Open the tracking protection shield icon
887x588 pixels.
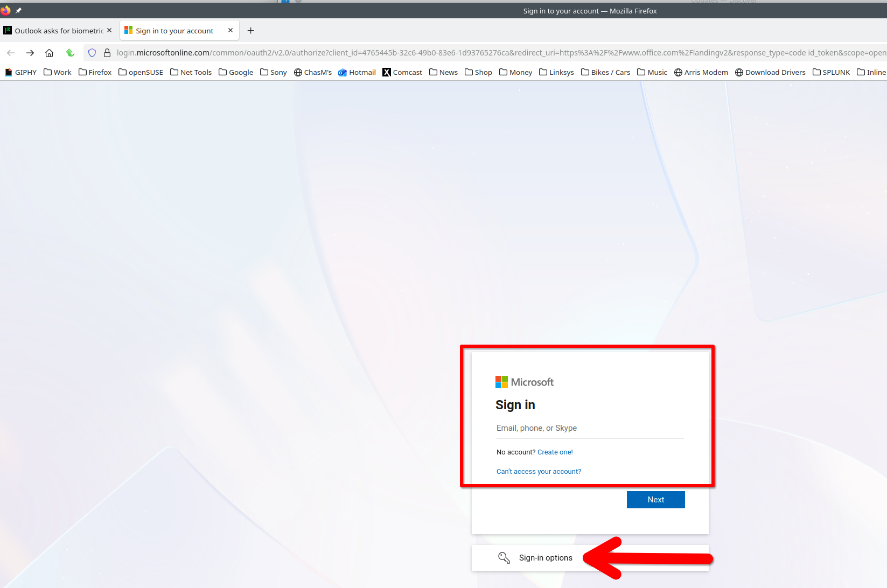coord(92,53)
